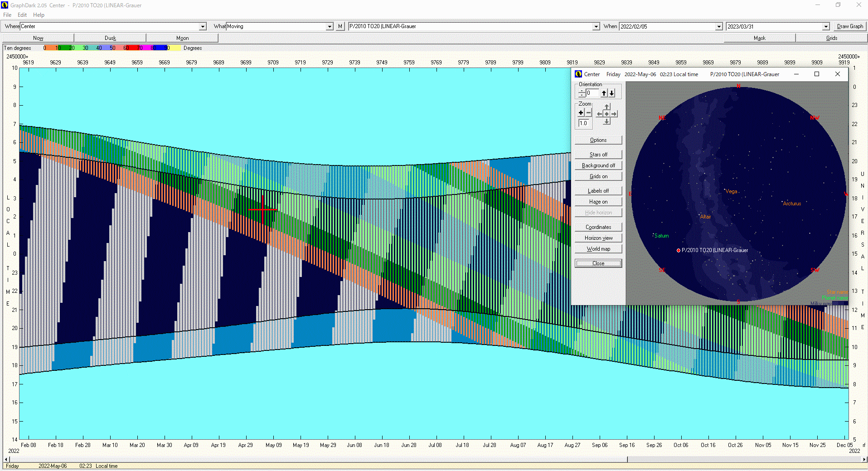The height and width of the screenshot is (471, 868).
Task: Click the Vega star label
Action: 731,191
